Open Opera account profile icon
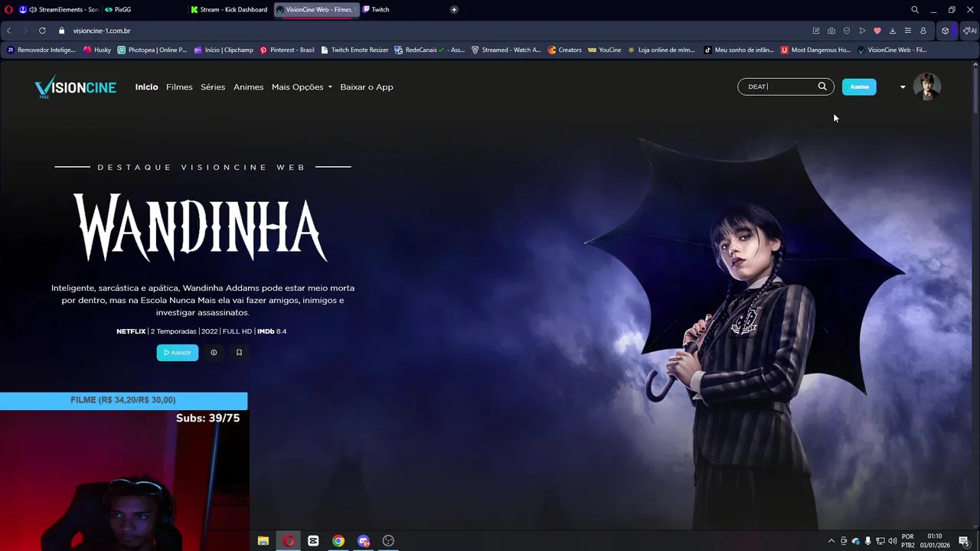The width and height of the screenshot is (980, 551). (x=923, y=31)
